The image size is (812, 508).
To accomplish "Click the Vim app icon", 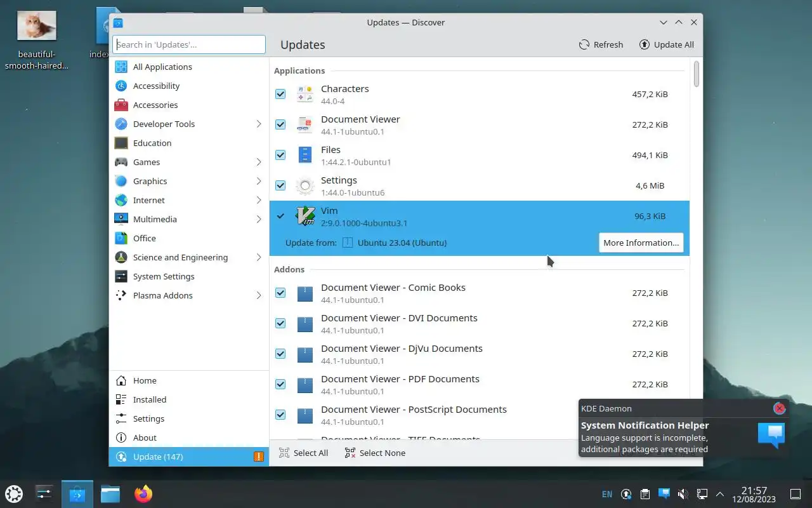I will (x=305, y=216).
